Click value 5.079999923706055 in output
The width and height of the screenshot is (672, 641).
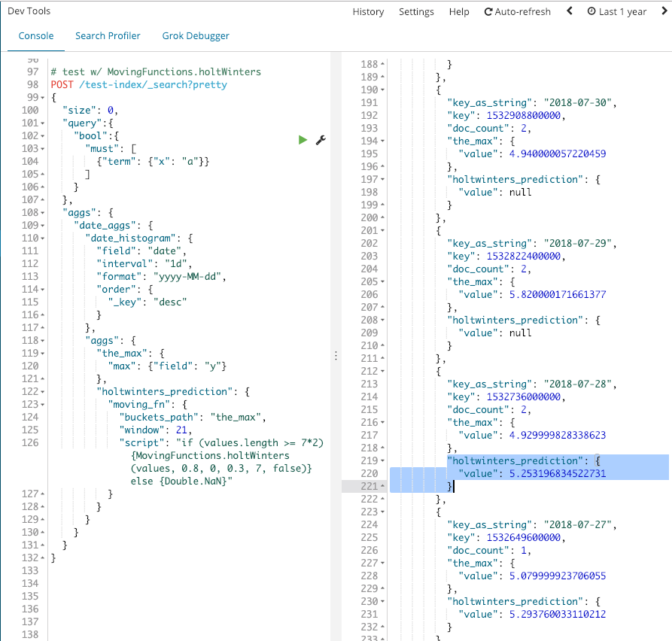pyautogui.click(x=558, y=576)
